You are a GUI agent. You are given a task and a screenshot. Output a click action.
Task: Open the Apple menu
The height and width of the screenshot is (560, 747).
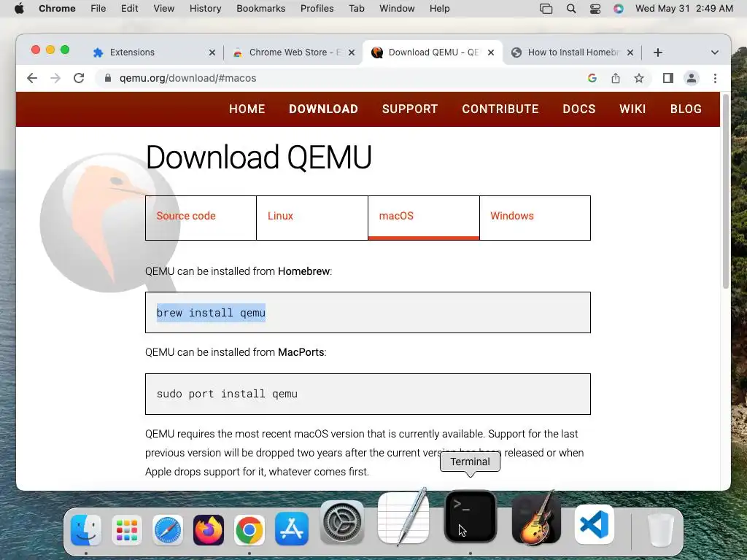coord(20,9)
